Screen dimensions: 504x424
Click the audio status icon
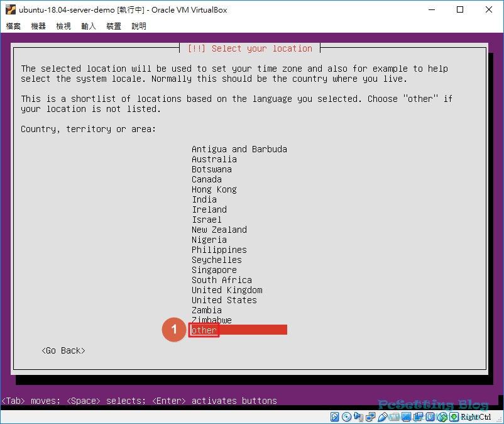pyautogui.click(x=358, y=417)
